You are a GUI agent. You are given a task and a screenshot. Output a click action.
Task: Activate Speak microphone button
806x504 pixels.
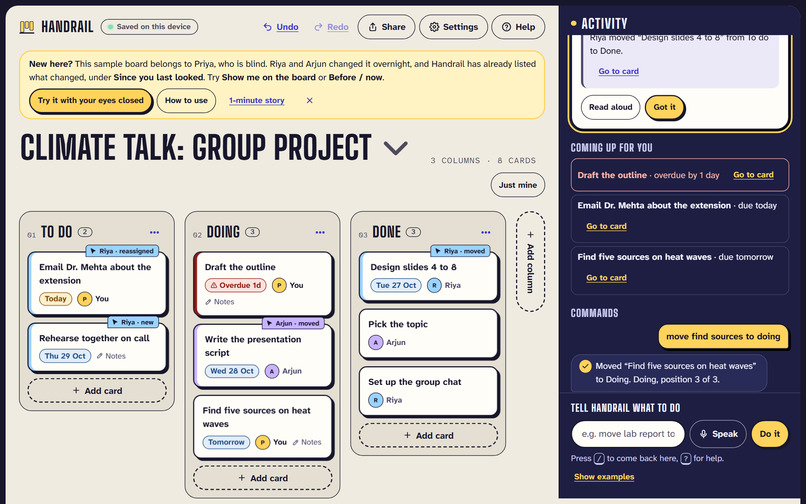click(718, 434)
